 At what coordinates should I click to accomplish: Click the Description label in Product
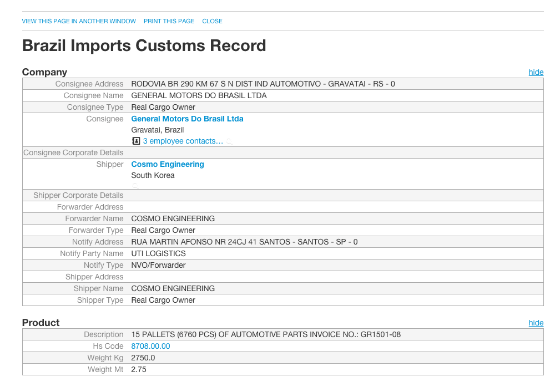click(104, 335)
